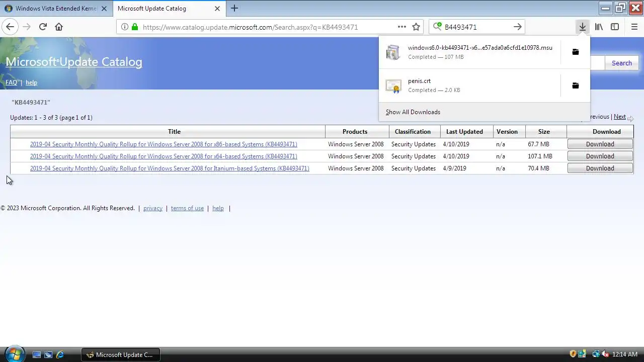Click Show Desktop in quick launch

tap(36, 354)
